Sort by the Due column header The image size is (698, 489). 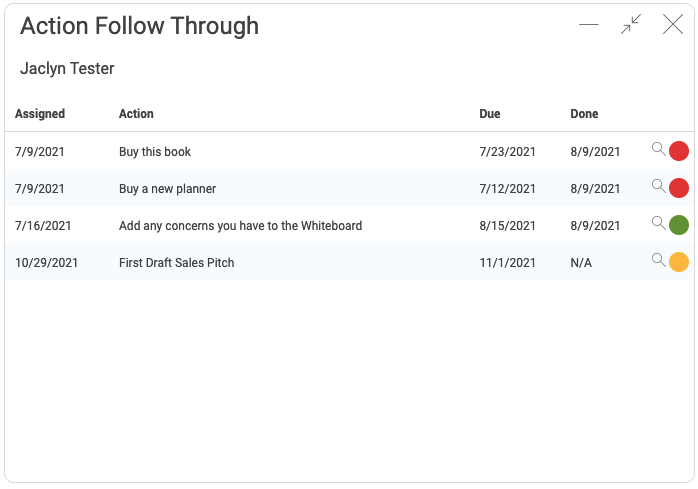tap(490, 114)
